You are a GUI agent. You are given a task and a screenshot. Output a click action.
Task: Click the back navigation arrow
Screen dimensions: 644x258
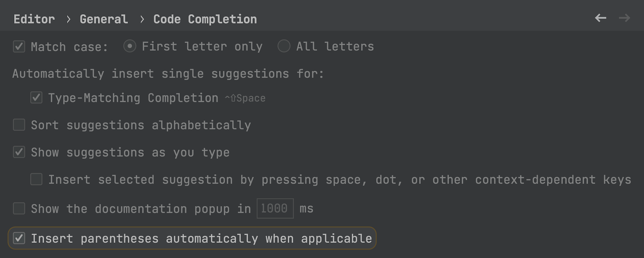[x=600, y=18]
